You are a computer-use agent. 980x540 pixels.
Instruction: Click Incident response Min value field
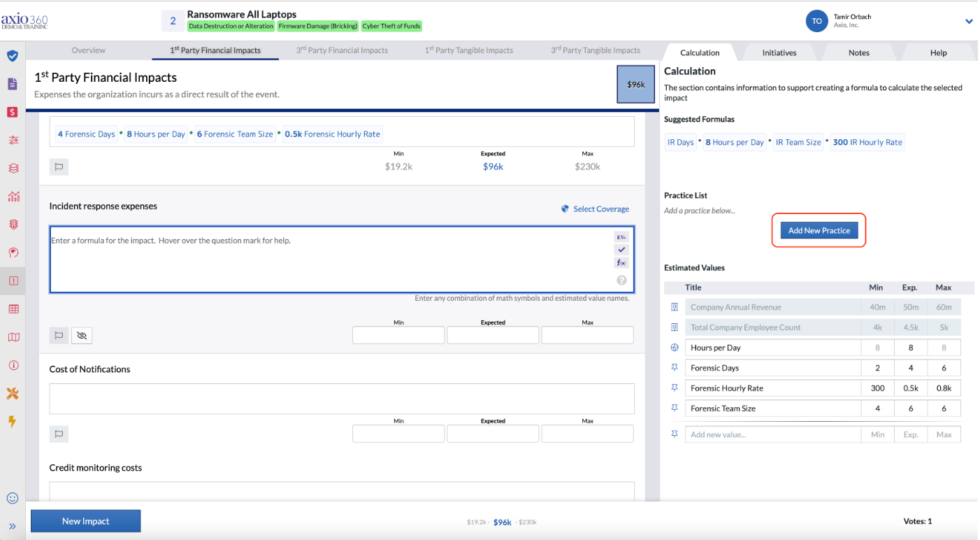pyautogui.click(x=398, y=335)
